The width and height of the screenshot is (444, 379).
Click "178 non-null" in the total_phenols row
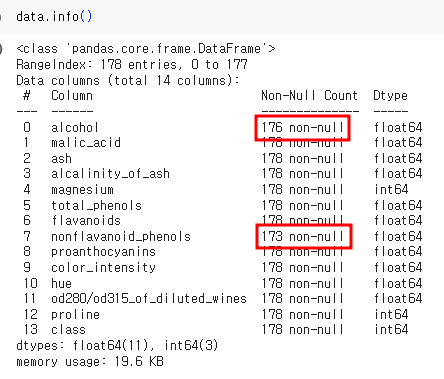pyautogui.click(x=302, y=205)
